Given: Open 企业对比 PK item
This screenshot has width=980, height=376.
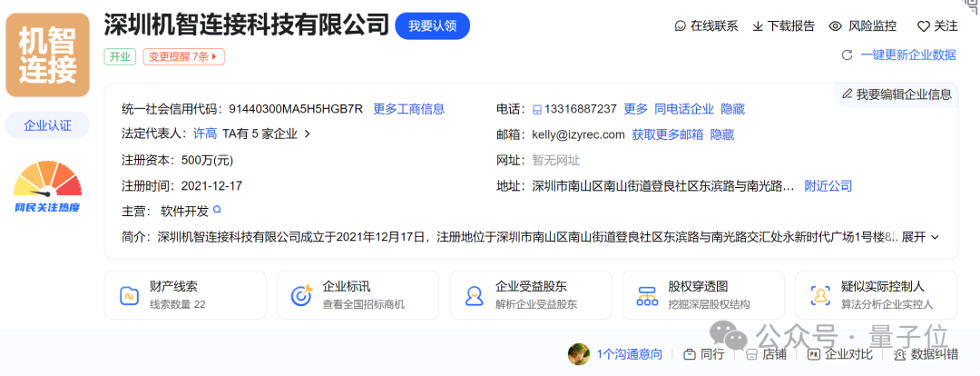Looking at the screenshot, I should 840,354.
